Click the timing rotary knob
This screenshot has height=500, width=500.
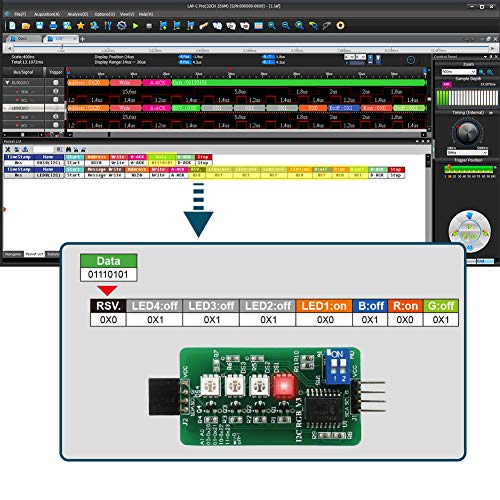pos(467,132)
